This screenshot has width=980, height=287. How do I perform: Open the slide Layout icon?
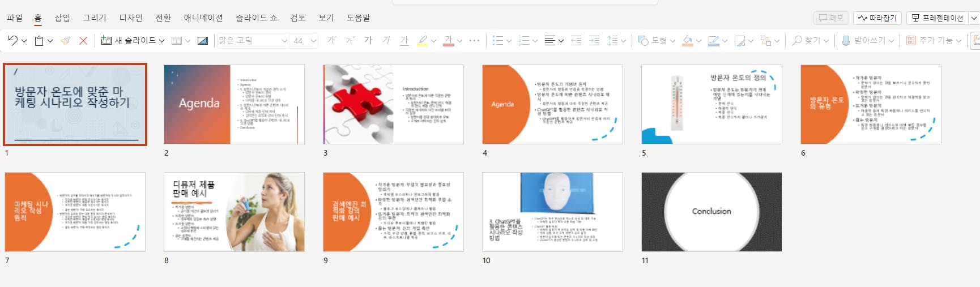(177, 41)
